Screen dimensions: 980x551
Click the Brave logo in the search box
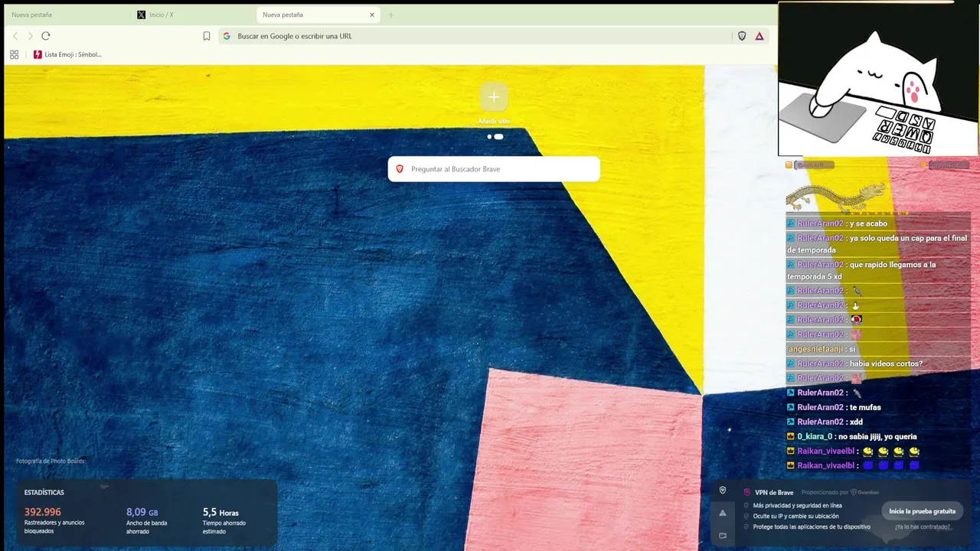tap(400, 169)
